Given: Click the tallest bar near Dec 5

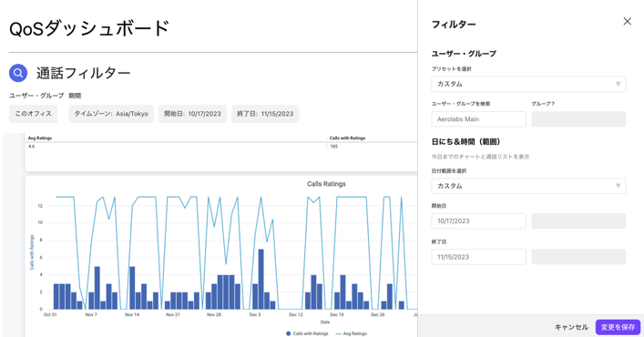Looking at the screenshot, I should coord(261,279).
